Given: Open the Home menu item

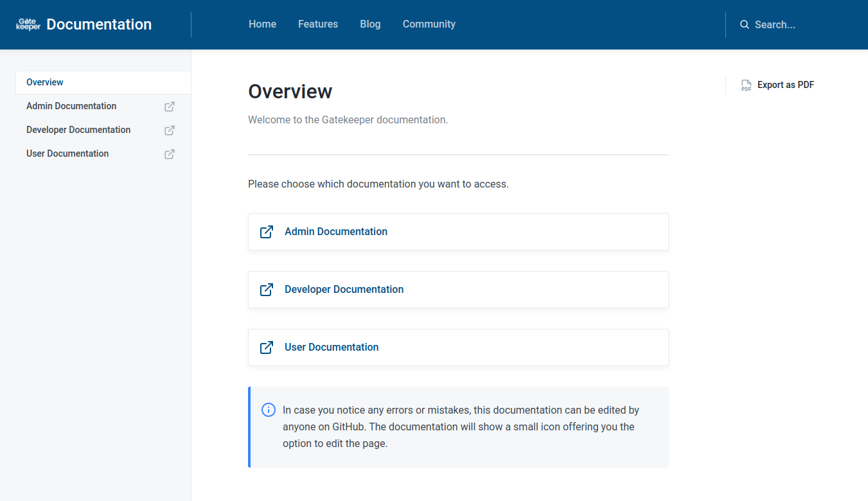Looking at the screenshot, I should (262, 24).
